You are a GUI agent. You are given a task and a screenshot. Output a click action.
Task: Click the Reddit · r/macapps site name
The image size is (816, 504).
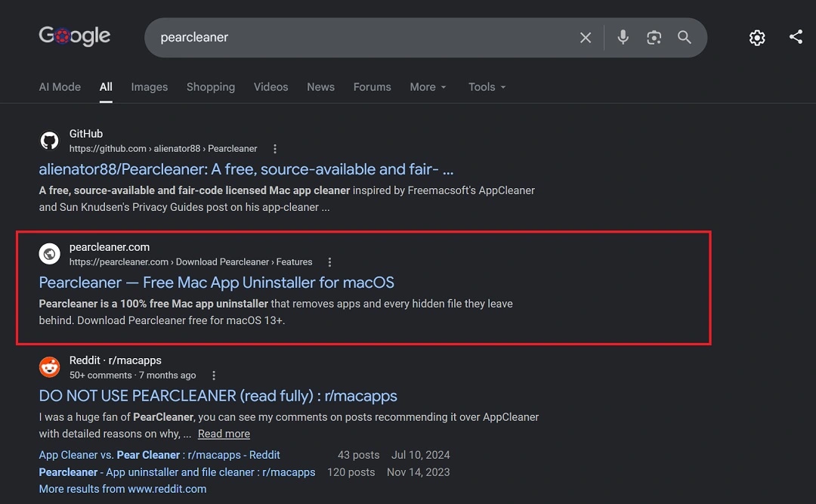click(x=115, y=360)
